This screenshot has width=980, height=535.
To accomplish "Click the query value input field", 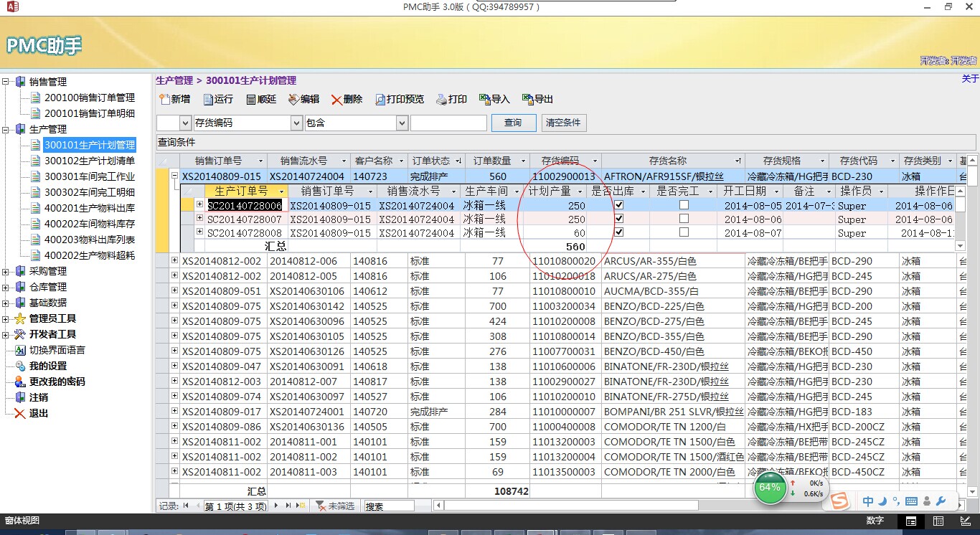I will click(448, 123).
